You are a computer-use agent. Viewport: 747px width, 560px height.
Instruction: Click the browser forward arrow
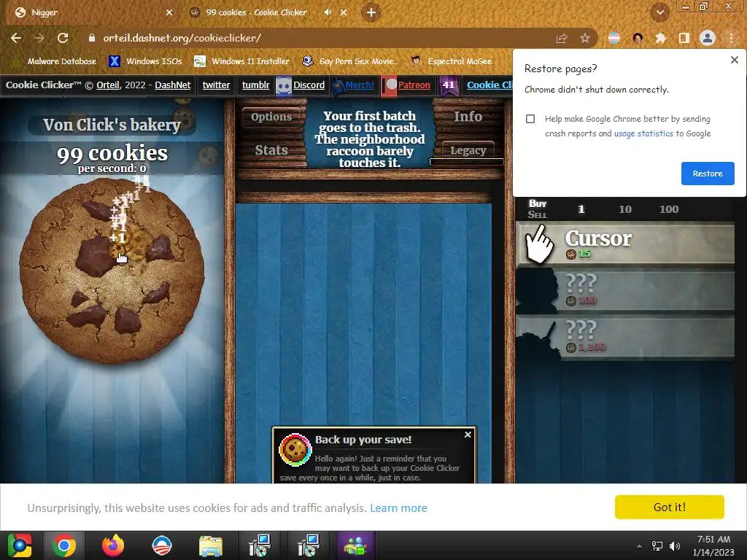[x=39, y=38]
